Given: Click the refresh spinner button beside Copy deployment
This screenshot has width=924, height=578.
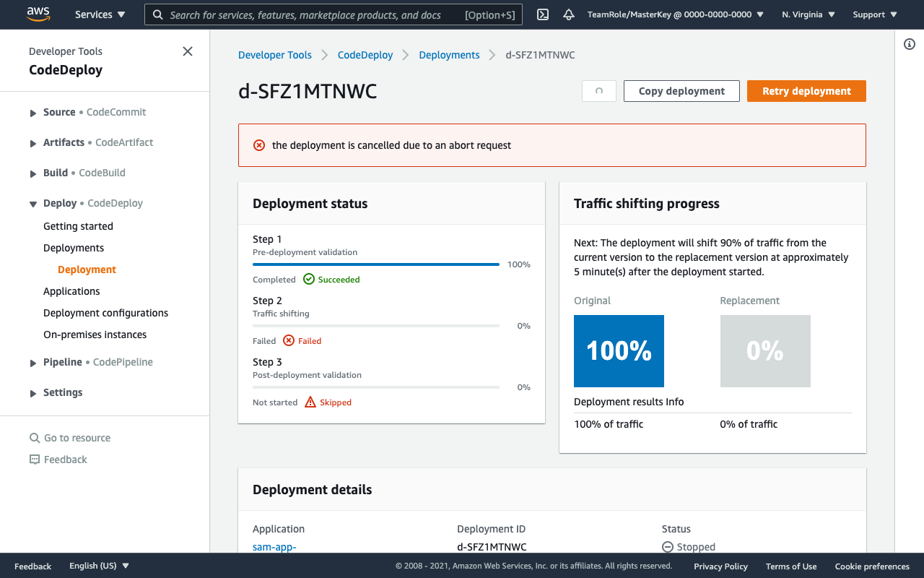Looking at the screenshot, I should coord(599,91).
